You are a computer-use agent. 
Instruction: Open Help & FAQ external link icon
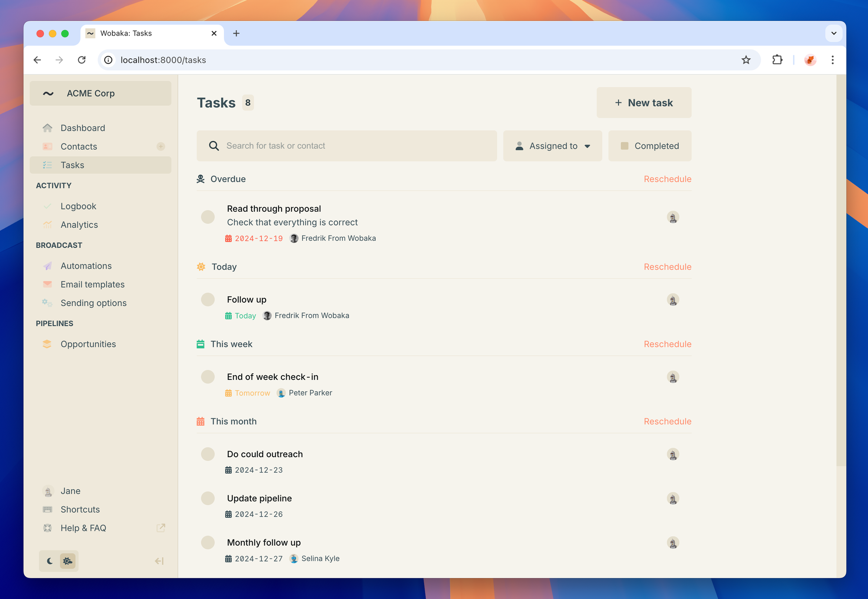(x=161, y=528)
